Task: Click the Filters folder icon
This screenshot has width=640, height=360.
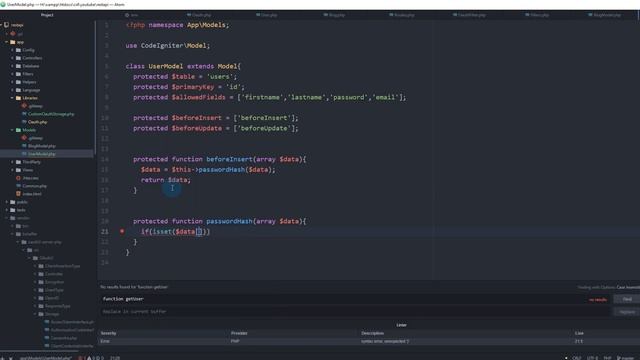Action: [x=18, y=74]
